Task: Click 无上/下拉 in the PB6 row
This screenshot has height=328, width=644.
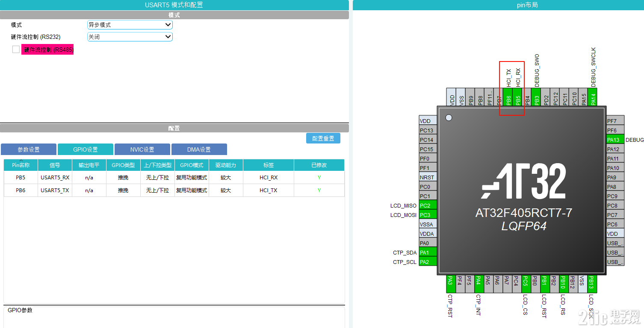Action: [157, 190]
